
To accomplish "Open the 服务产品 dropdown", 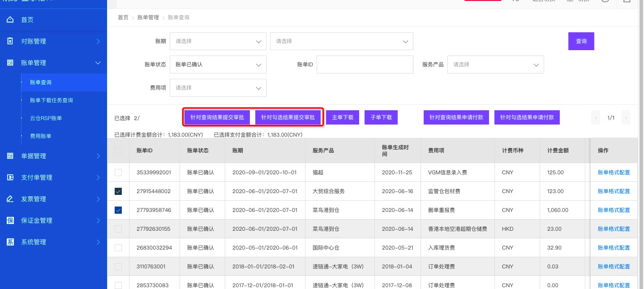I will coord(496,65).
